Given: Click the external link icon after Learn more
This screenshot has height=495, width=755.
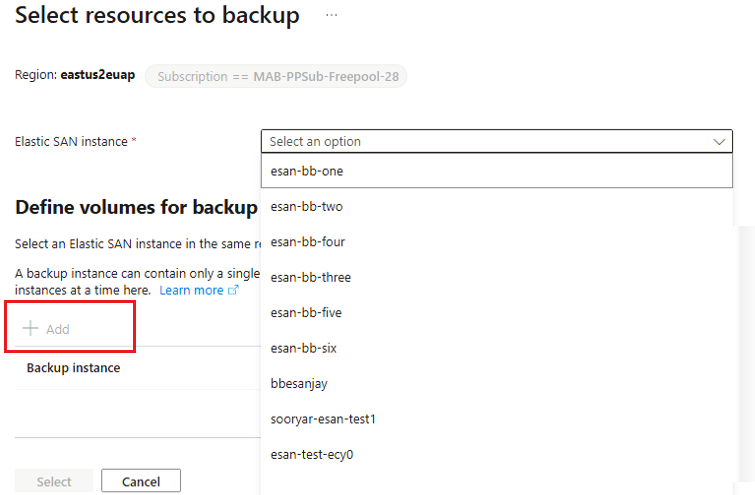Looking at the screenshot, I should pos(233,290).
